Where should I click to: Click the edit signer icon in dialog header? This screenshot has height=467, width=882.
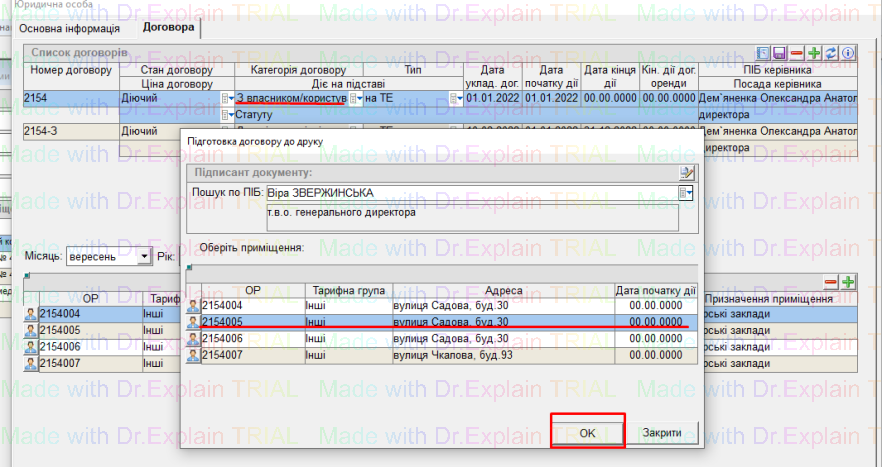[x=686, y=173]
